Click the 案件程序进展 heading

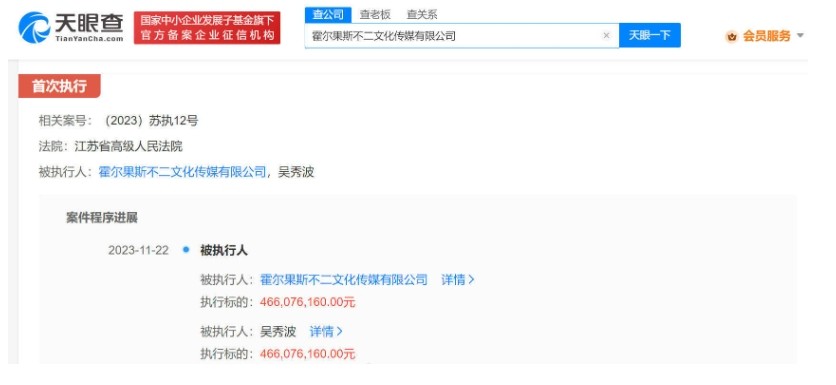click(x=102, y=218)
